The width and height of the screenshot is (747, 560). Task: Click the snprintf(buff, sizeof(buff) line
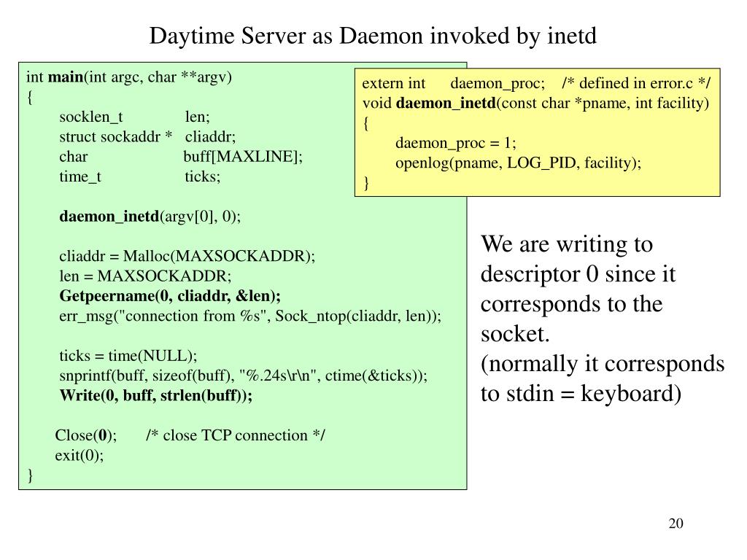point(244,376)
